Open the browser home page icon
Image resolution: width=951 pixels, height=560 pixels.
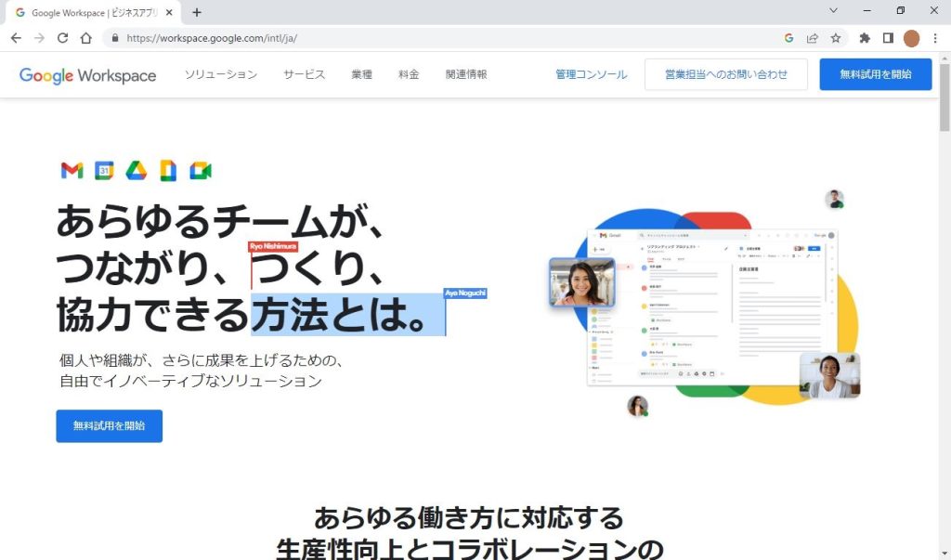(86, 38)
